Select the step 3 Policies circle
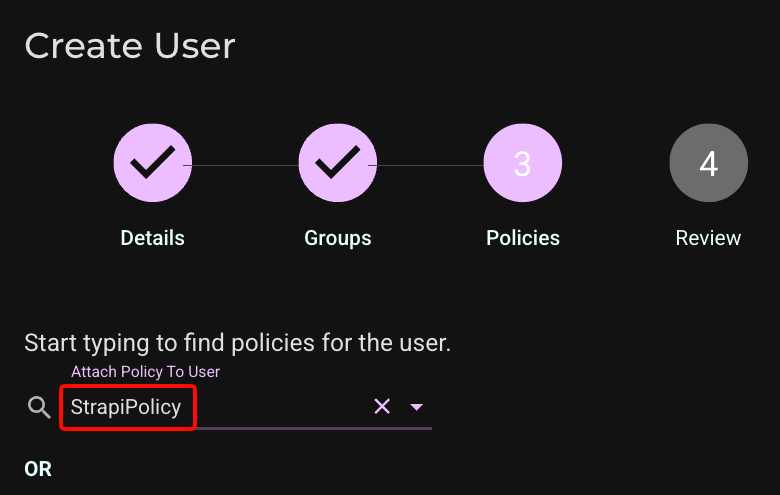This screenshot has height=495, width=780. pos(523,163)
